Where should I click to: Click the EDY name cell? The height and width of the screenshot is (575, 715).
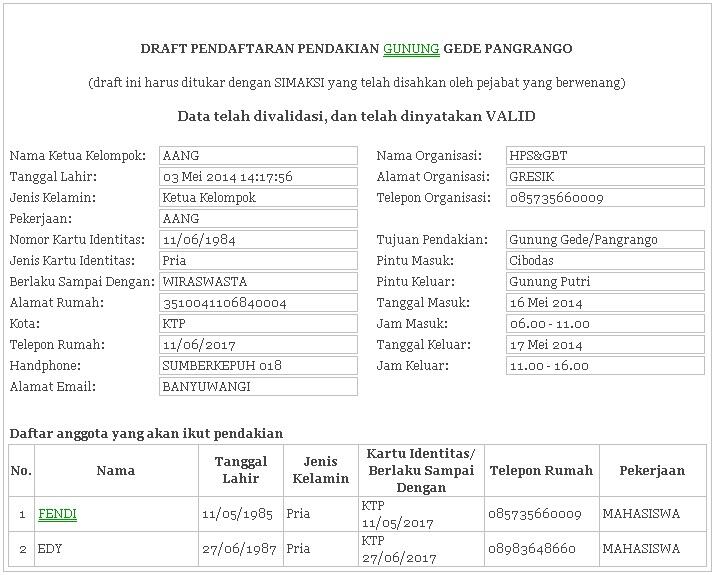116,549
